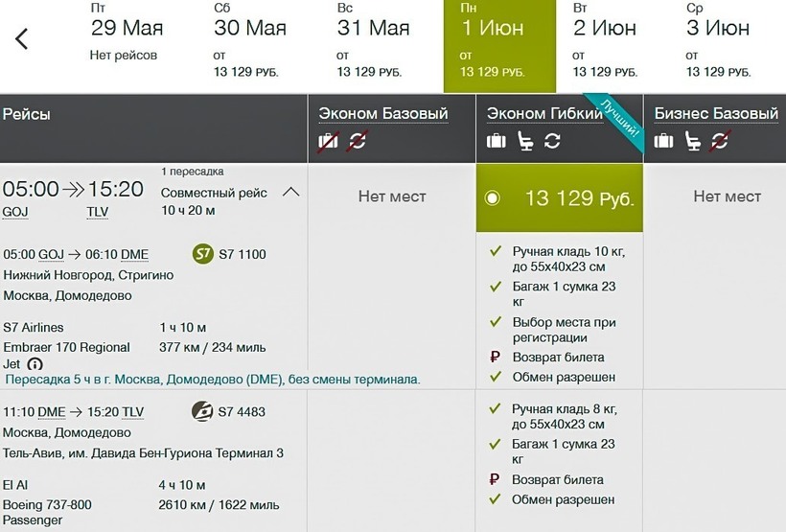Click seat selection icon under Эконом Гибкий
Image resolution: width=786 pixels, height=532 pixels.
524,141
